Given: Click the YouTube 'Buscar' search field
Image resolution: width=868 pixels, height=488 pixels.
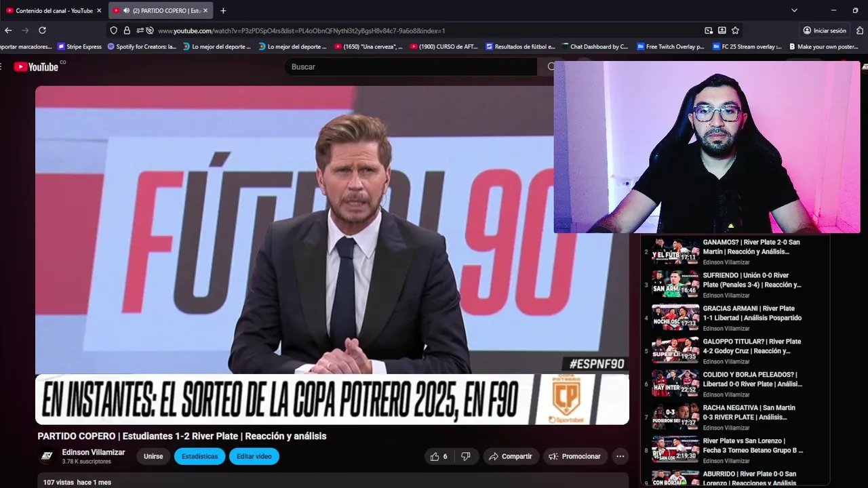Looking at the screenshot, I should pos(410,66).
